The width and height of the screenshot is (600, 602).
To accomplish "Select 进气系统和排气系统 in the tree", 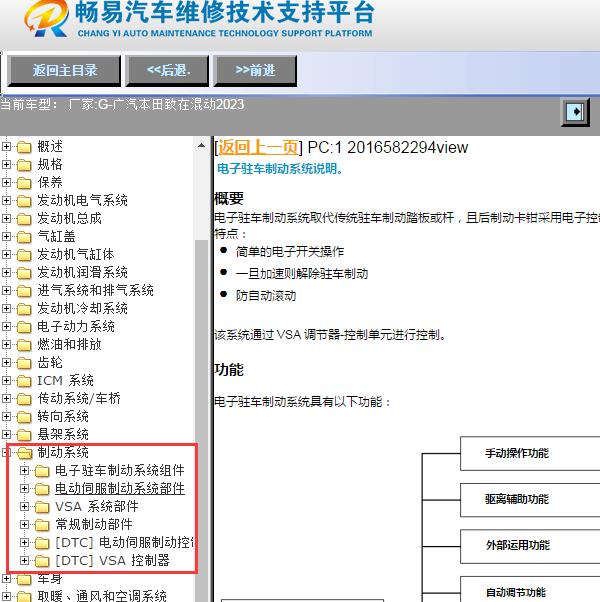I will [x=95, y=291].
